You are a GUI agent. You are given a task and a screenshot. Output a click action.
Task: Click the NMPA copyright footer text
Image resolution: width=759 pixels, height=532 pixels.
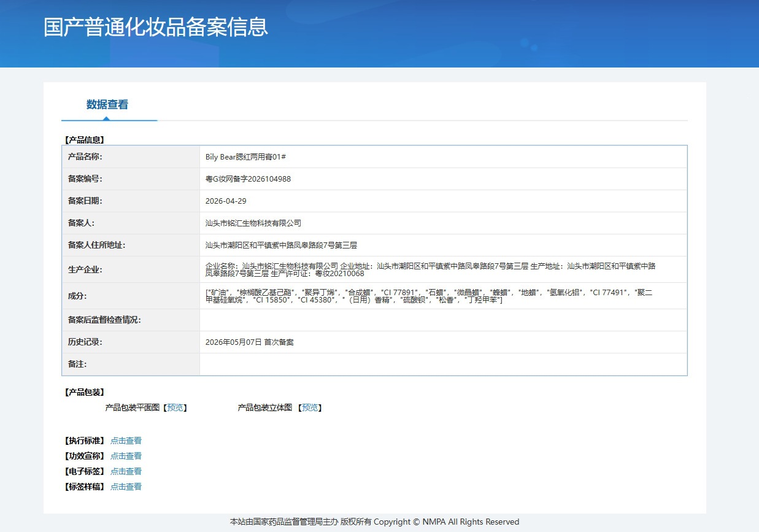pos(374,522)
